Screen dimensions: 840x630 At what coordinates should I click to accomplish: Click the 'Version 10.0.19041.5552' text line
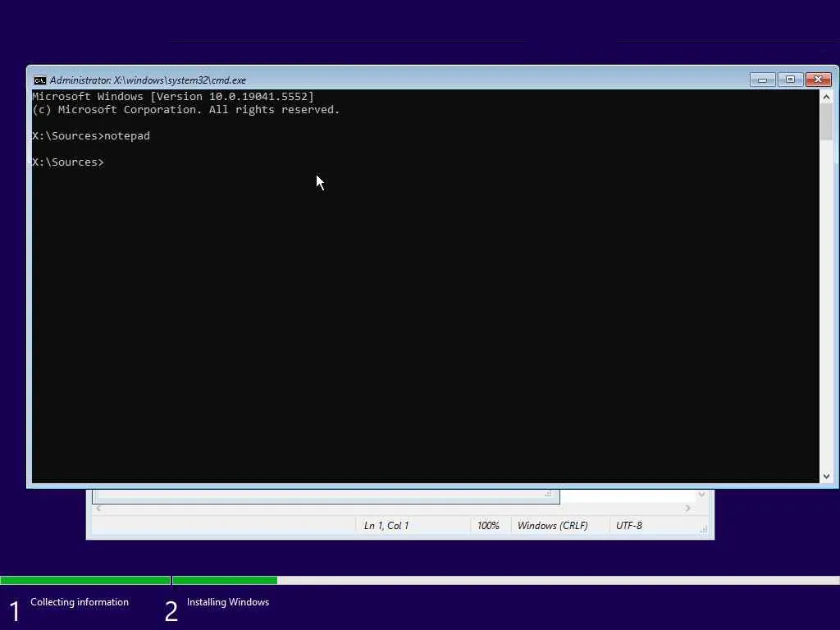point(173,97)
